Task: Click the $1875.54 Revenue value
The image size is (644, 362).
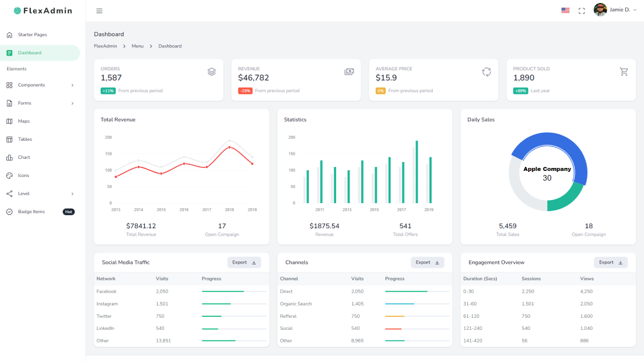Action: (x=325, y=226)
